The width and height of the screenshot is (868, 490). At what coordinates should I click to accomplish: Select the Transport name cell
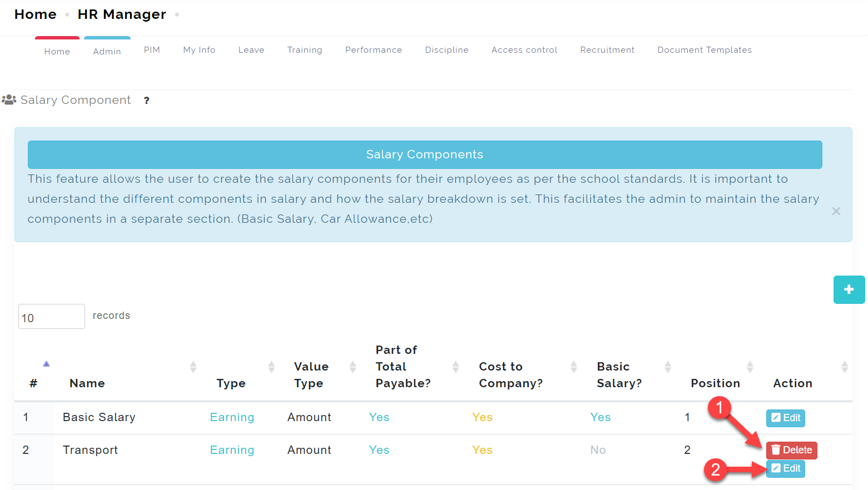point(91,450)
